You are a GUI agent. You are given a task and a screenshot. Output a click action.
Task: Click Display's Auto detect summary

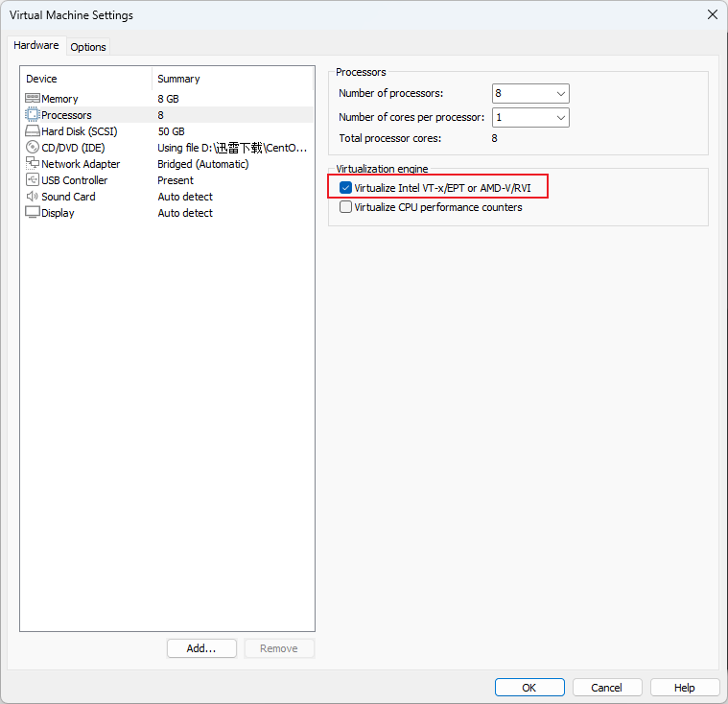[185, 212]
